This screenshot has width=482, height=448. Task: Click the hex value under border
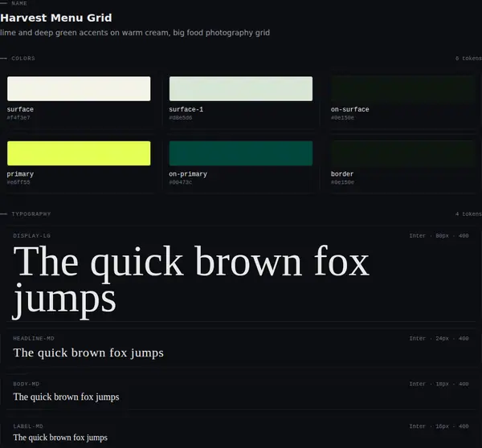tap(342, 182)
